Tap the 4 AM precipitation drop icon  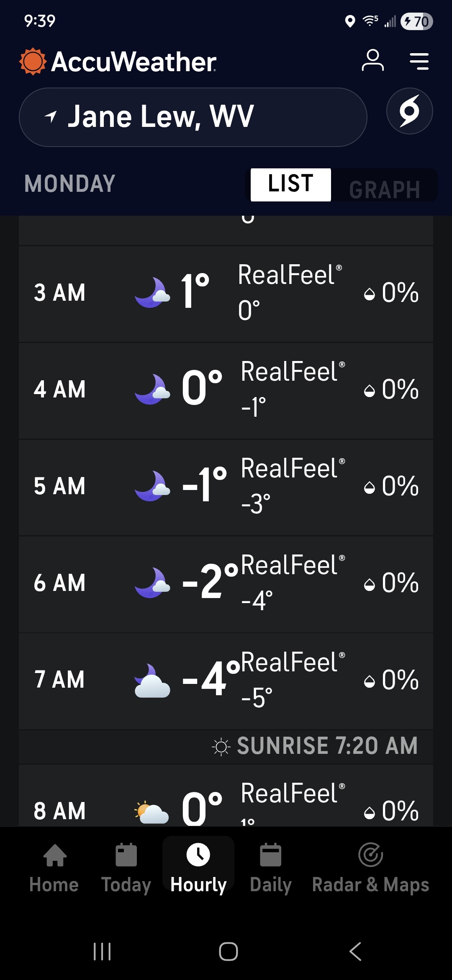pos(370,391)
